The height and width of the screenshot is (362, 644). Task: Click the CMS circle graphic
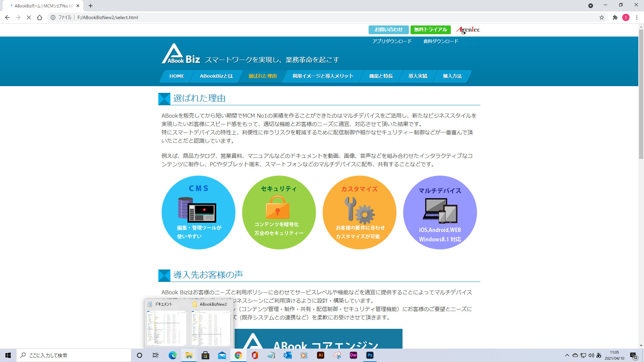(198, 213)
